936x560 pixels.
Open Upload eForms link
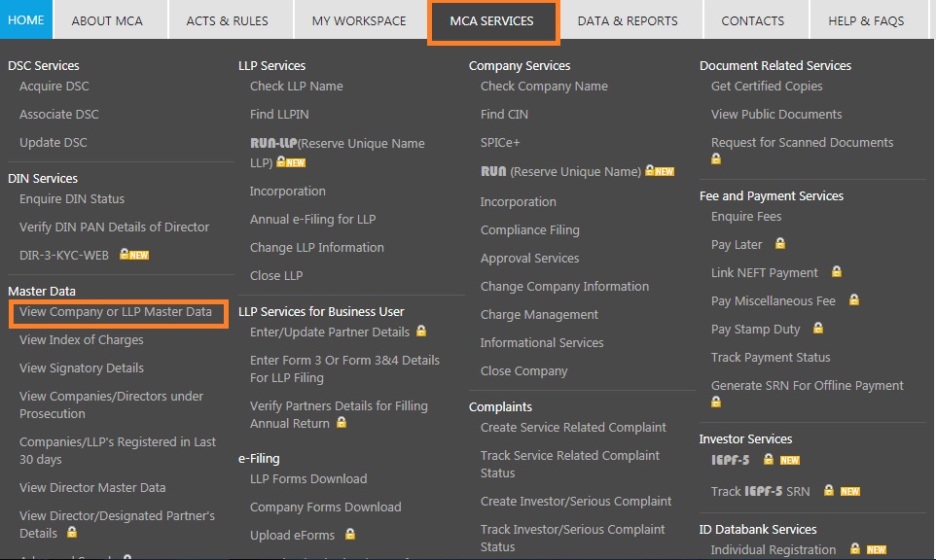tap(293, 536)
